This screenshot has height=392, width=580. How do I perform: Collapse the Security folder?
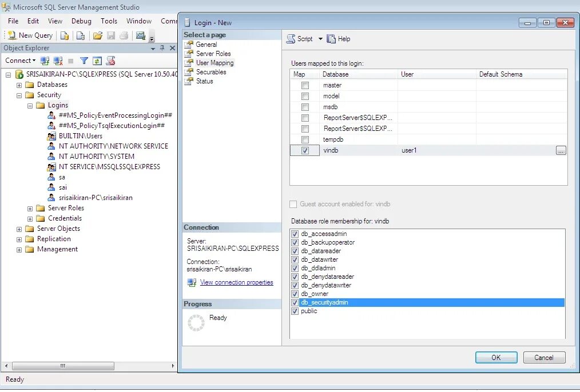[x=19, y=95]
